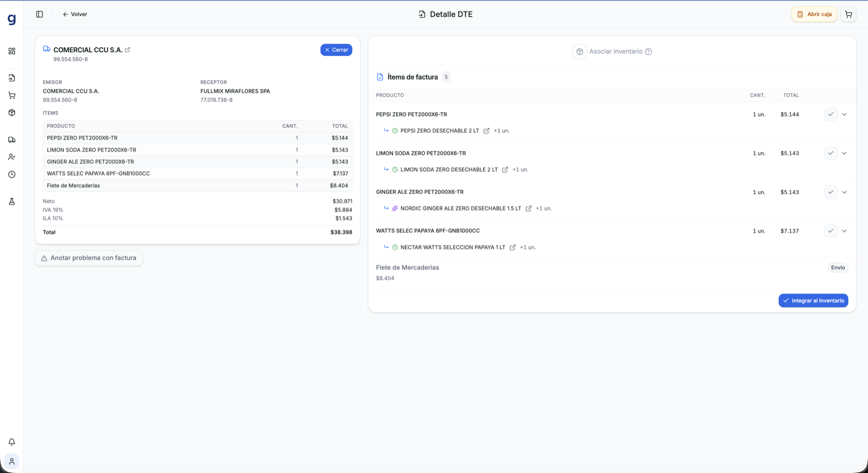Open the shopping cart icon in sidebar
Viewport: 868px width, 473px height.
point(11,96)
